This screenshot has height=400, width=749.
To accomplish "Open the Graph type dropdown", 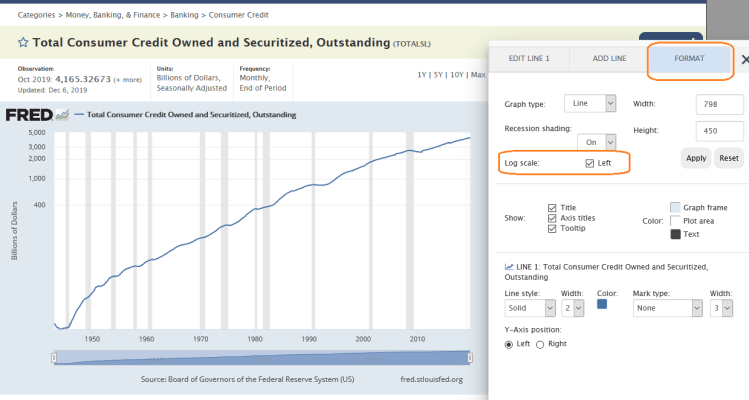I will click(x=590, y=103).
